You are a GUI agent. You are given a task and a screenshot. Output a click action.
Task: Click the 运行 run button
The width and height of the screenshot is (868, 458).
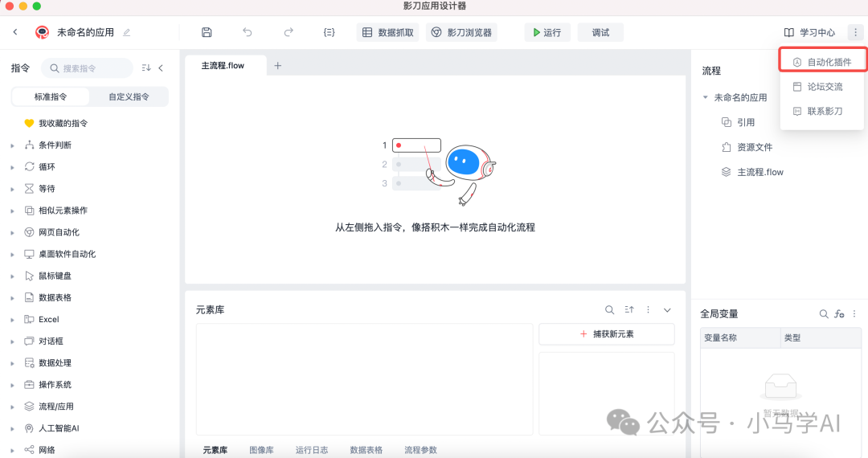pyautogui.click(x=547, y=33)
